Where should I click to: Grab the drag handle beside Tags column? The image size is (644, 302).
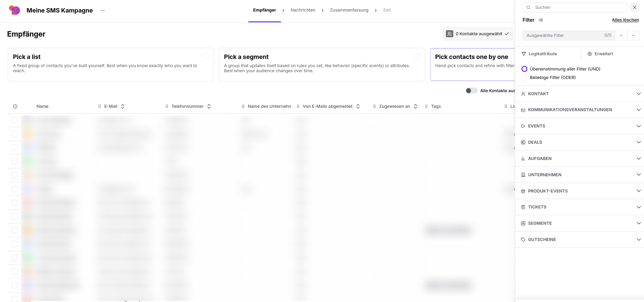[x=427, y=106]
